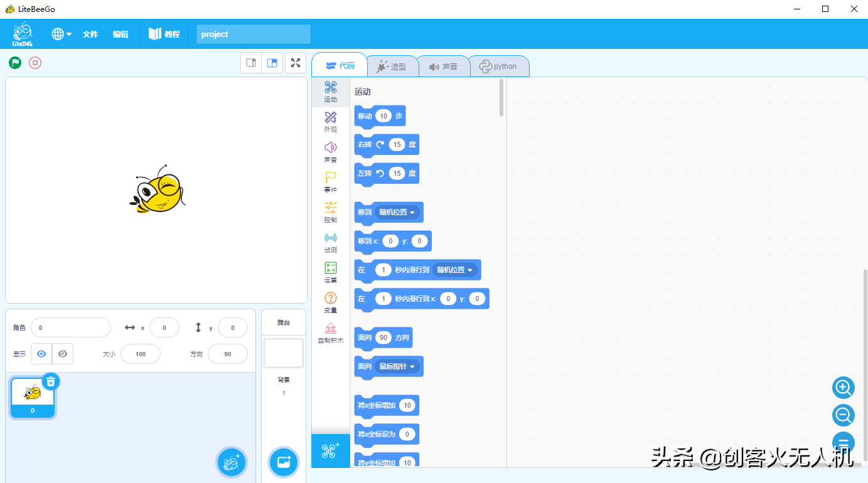Viewport: 868px width, 483px height.
Task: Click the block palette scrollbar
Action: pyautogui.click(x=501, y=98)
